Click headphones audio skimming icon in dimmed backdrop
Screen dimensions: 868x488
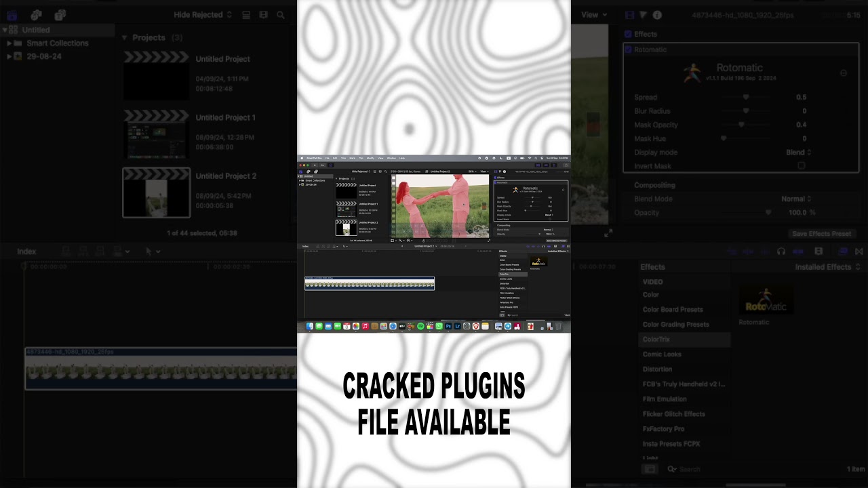click(x=781, y=251)
